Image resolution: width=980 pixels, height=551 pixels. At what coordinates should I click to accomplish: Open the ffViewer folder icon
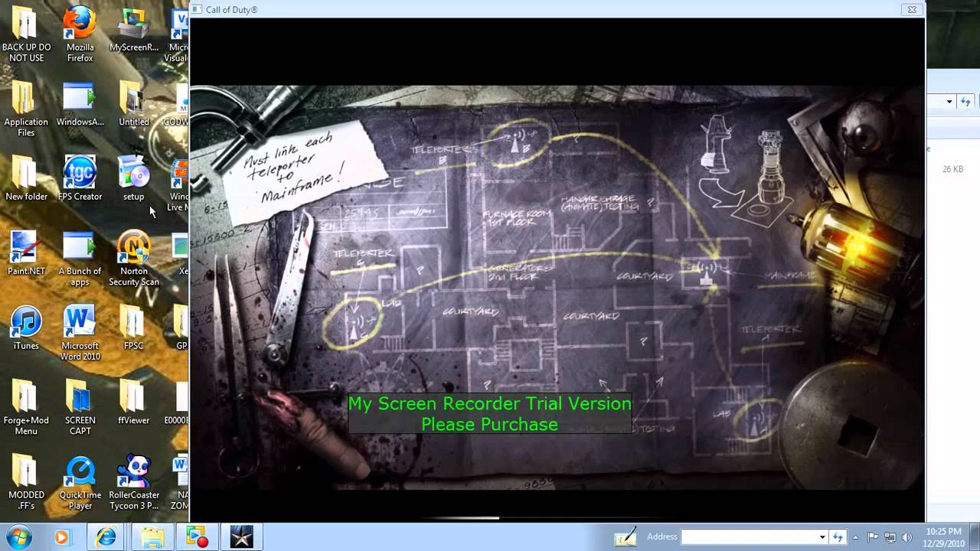coord(134,402)
